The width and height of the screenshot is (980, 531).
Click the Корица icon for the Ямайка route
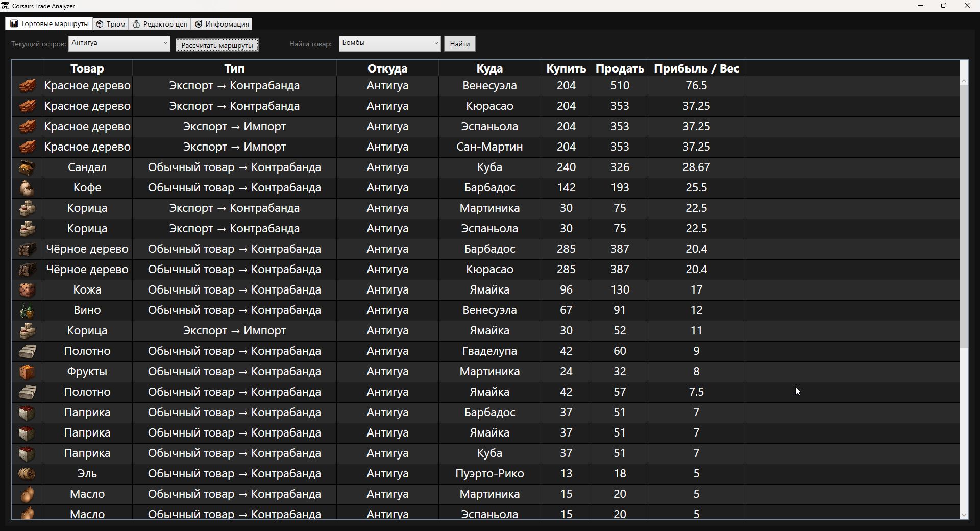(27, 331)
